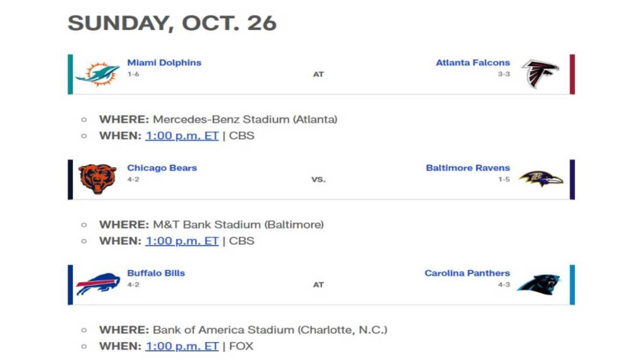Click the Atlanta Falcons logo

[x=540, y=74]
